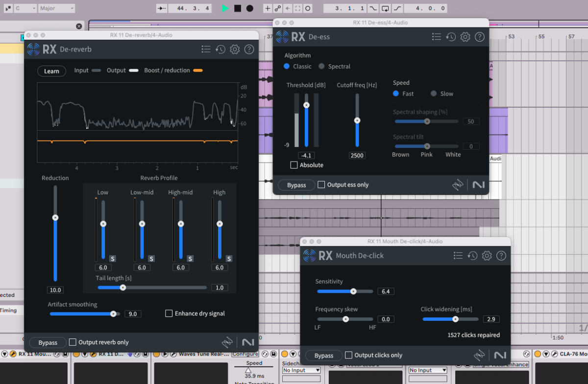Click the Cutoff freq slider handle
The width and height of the screenshot is (588, 384).
357,120
